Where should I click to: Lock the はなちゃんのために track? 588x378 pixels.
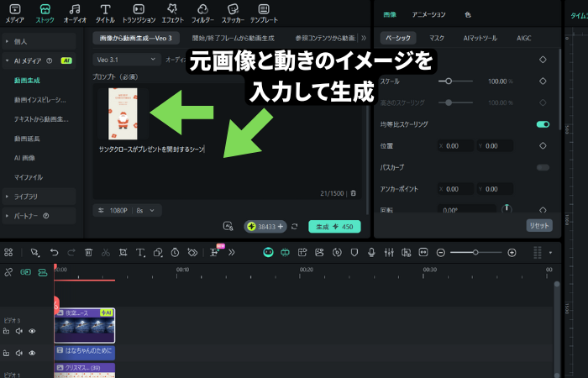(x=6, y=353)
